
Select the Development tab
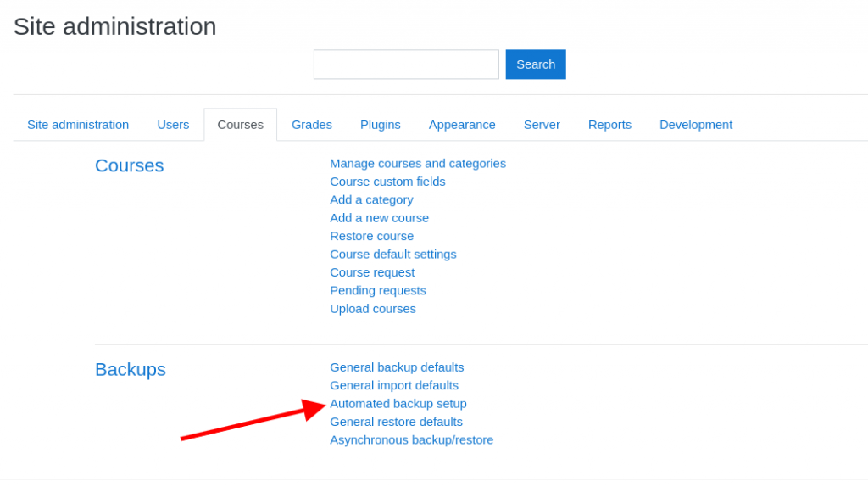tap(695, 125)
